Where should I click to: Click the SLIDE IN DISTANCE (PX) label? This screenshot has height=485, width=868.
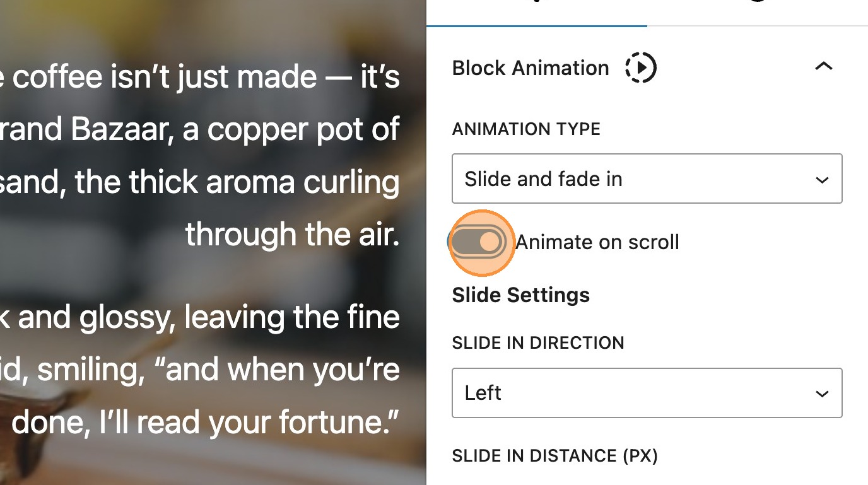coord(554,456)
